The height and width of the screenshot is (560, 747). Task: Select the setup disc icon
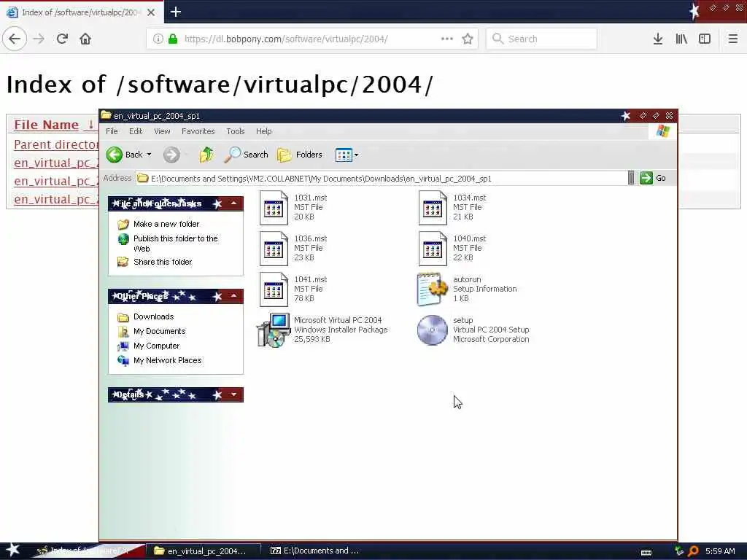(433, 330)
